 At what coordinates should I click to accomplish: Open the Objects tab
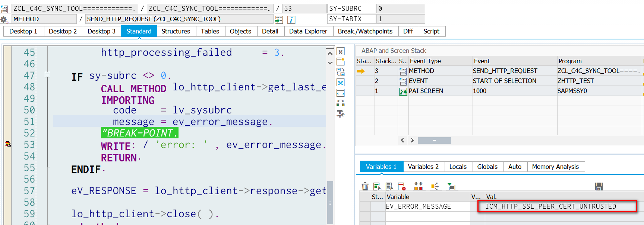point(240,31)
